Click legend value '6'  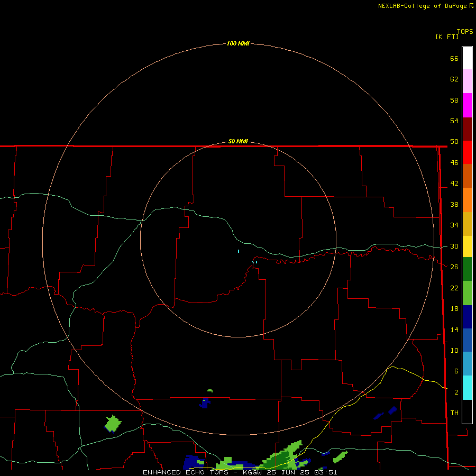pyautogui.click(x=456, y=371)
